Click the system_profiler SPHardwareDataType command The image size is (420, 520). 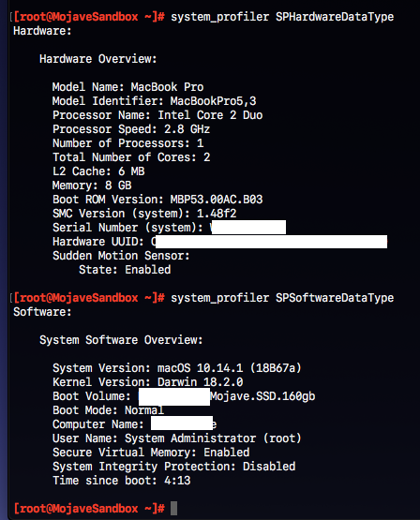click(x=282, y=17)
